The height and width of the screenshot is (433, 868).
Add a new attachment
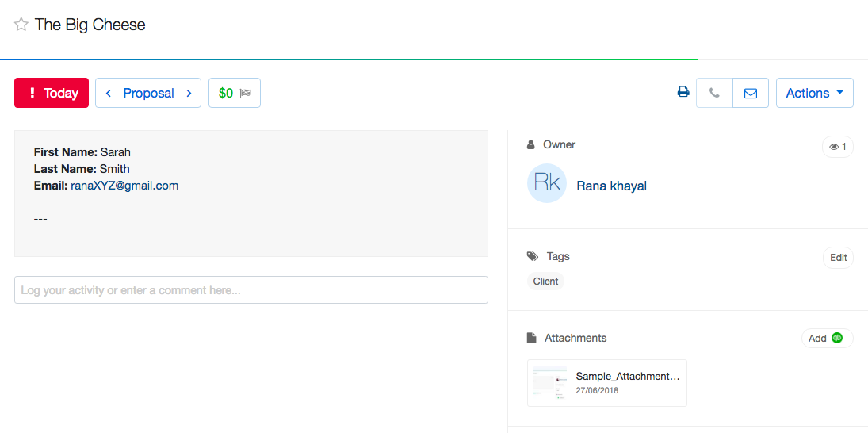[x=827, y=339]
